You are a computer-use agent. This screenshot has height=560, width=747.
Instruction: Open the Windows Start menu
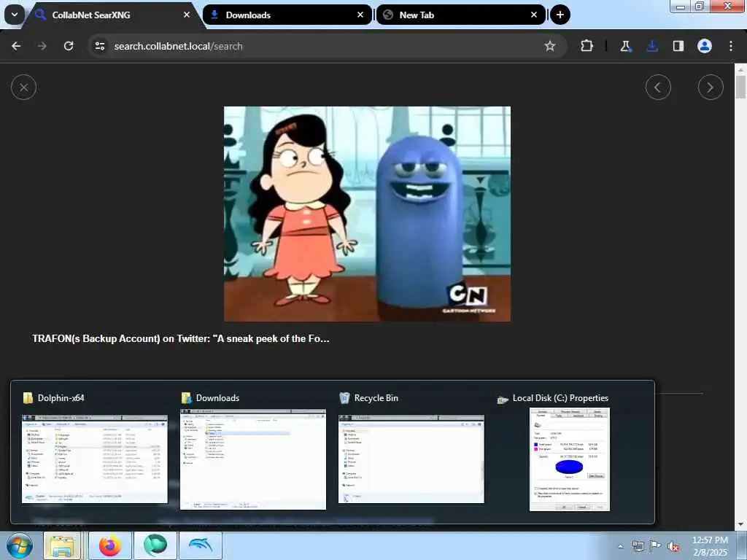(x=19, y=545)
